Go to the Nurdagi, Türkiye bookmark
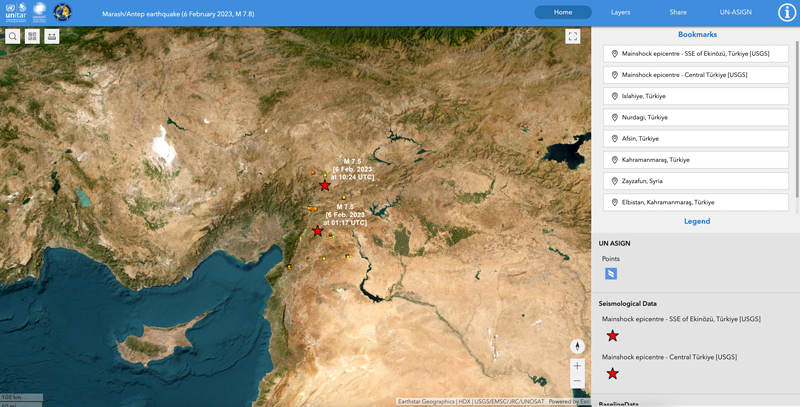The height and width of the screenshot is (407, 800). click(697, 117)
